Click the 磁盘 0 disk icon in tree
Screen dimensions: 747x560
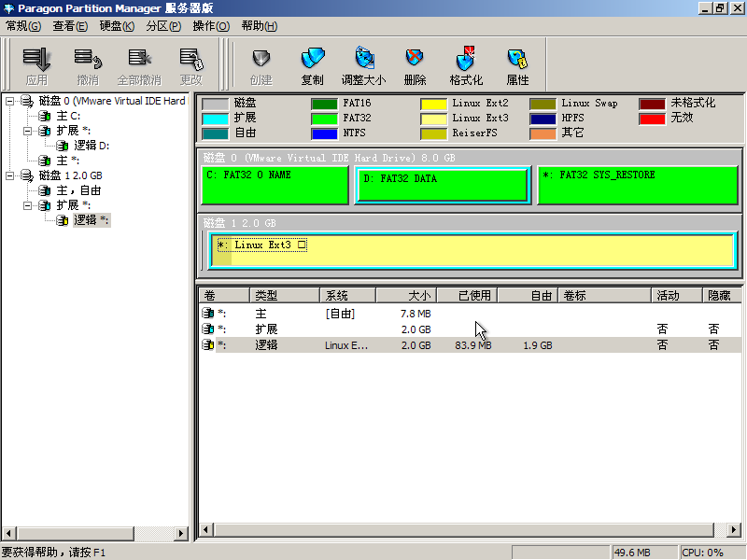[27, 101]
